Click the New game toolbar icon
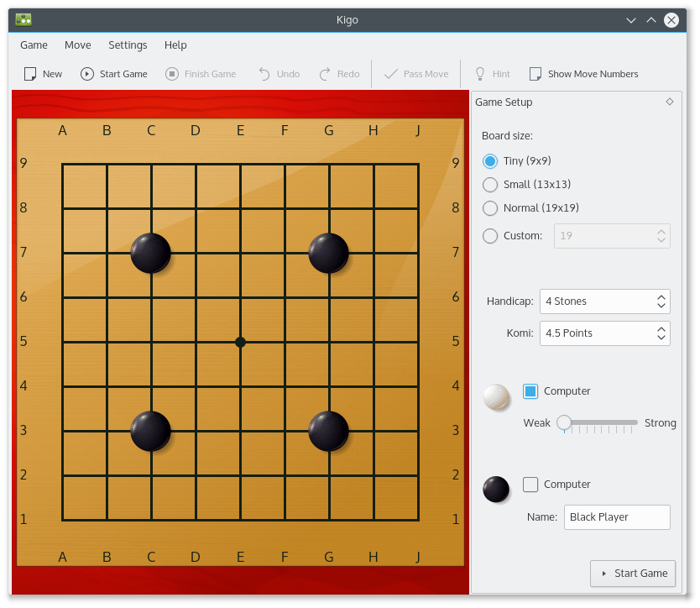The image size is (700, 608). pos(30,74)
